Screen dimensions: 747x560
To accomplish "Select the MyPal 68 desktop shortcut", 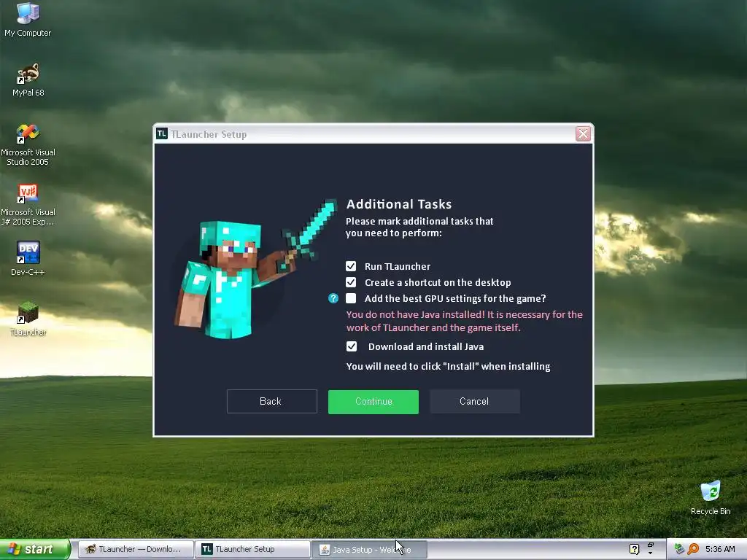I will pyautogui.click(x=28, y=80).
